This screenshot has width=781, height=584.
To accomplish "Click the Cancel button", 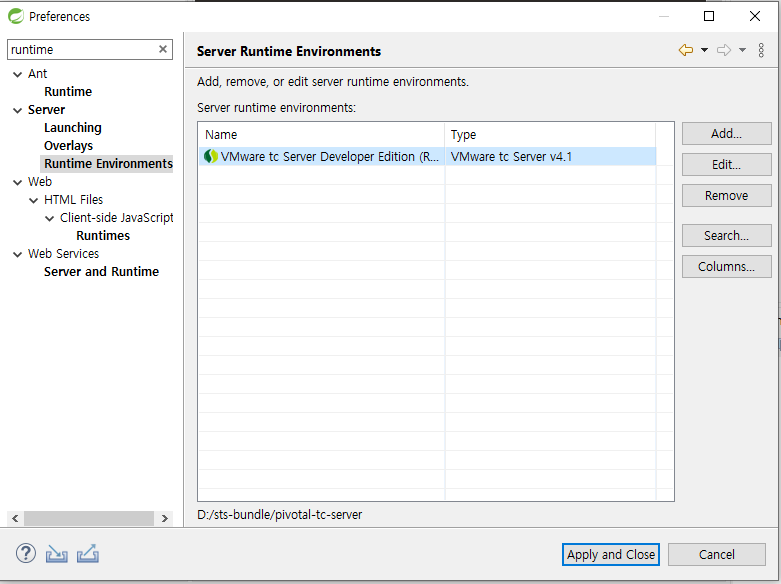I will [716, 554].
